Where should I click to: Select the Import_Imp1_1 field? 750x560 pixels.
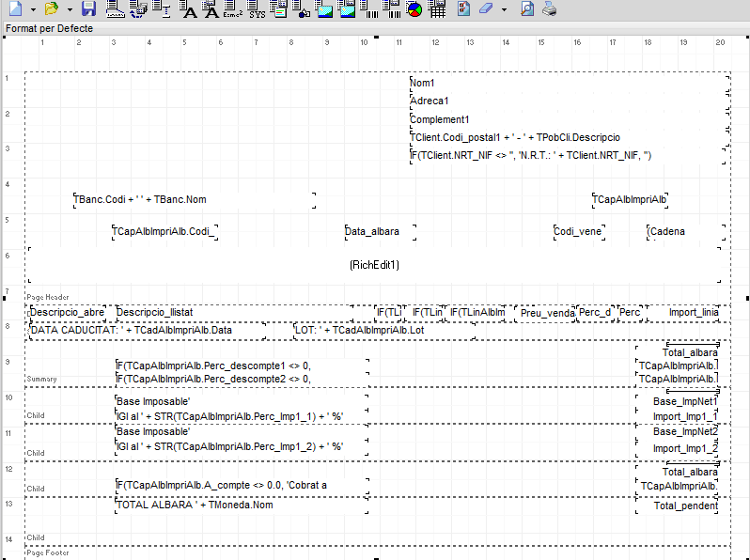[678, 416]
